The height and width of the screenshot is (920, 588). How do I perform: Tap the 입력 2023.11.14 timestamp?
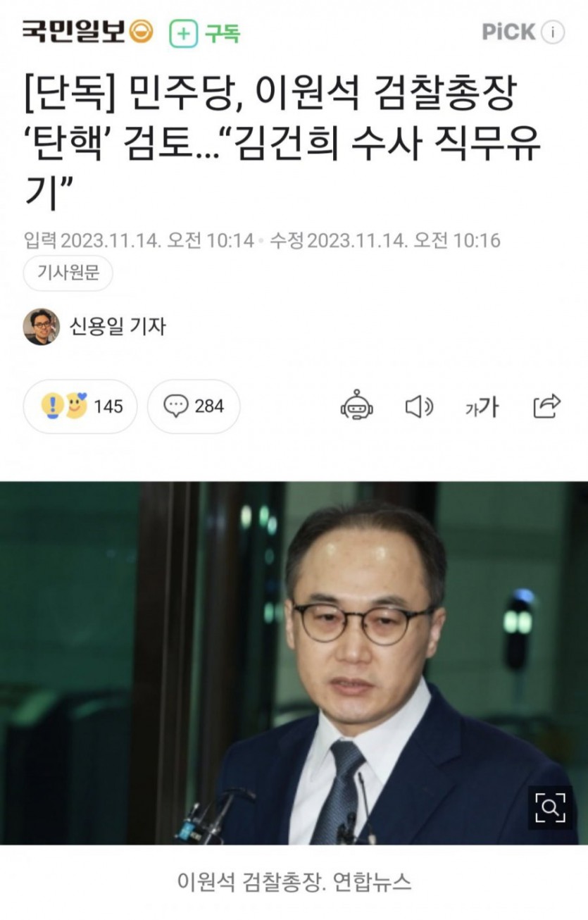click(x=139, y=240)
